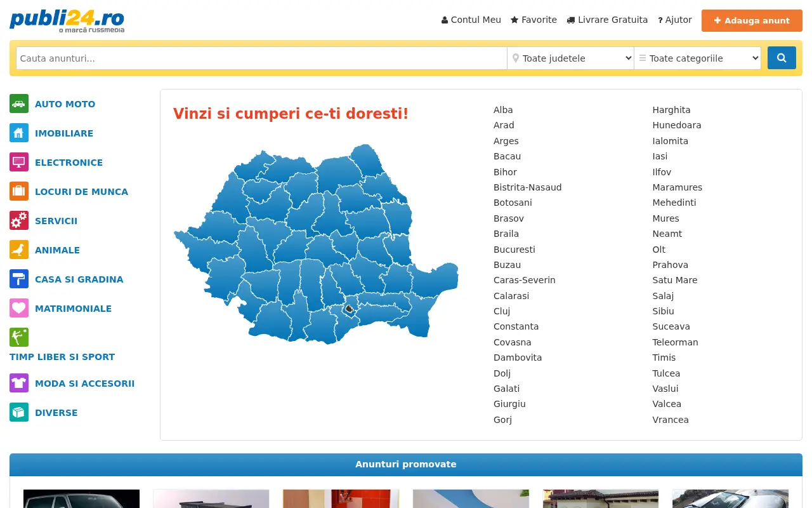This screenshot has width=812, height=508.
Task: Select the Electronice monitor icon
Action: point(19,162)
